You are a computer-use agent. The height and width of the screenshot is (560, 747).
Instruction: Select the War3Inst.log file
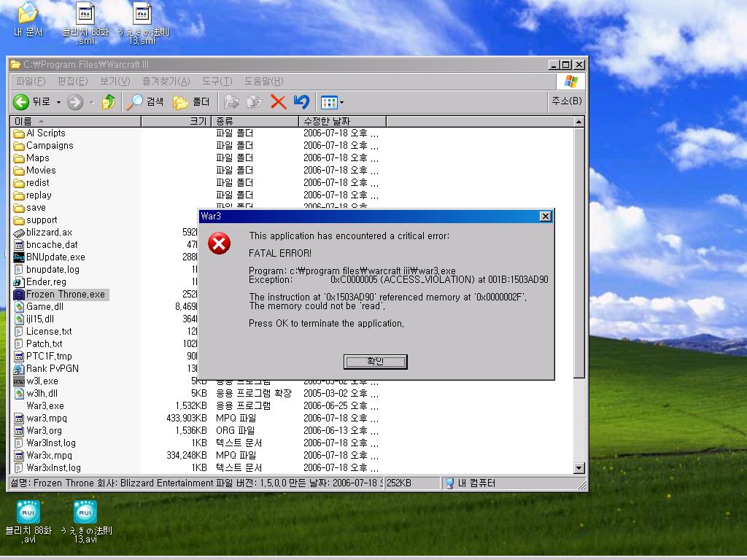(44, 443)
